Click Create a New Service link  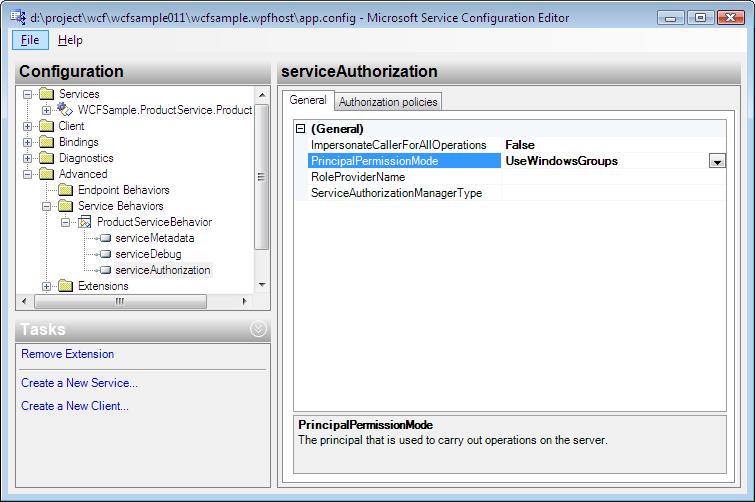tap(79, 383)
